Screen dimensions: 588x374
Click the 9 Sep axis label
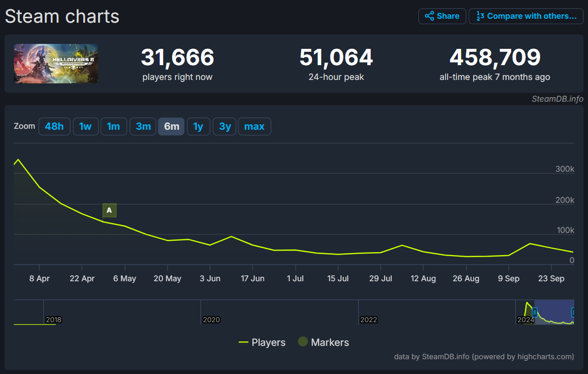(x=509, y=279)
